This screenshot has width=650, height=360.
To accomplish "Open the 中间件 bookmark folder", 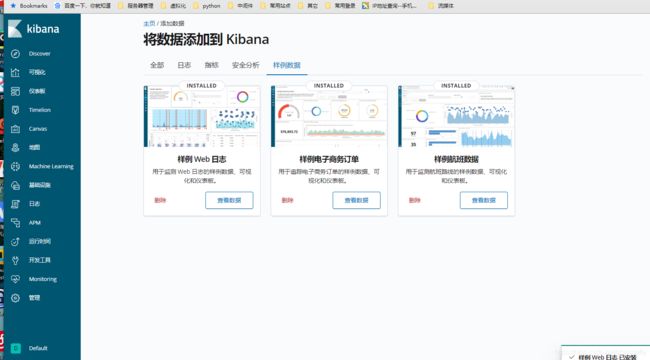I will [240, 6].
